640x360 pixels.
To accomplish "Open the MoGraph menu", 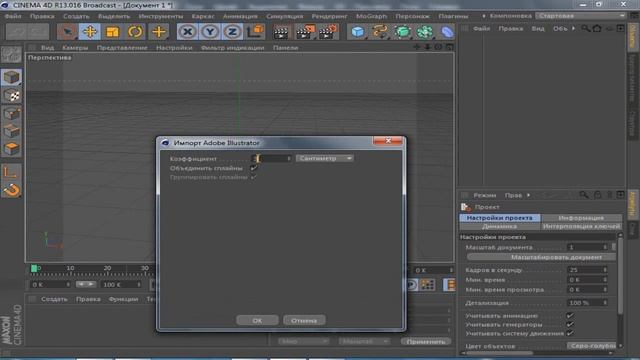I will (371, 16).
